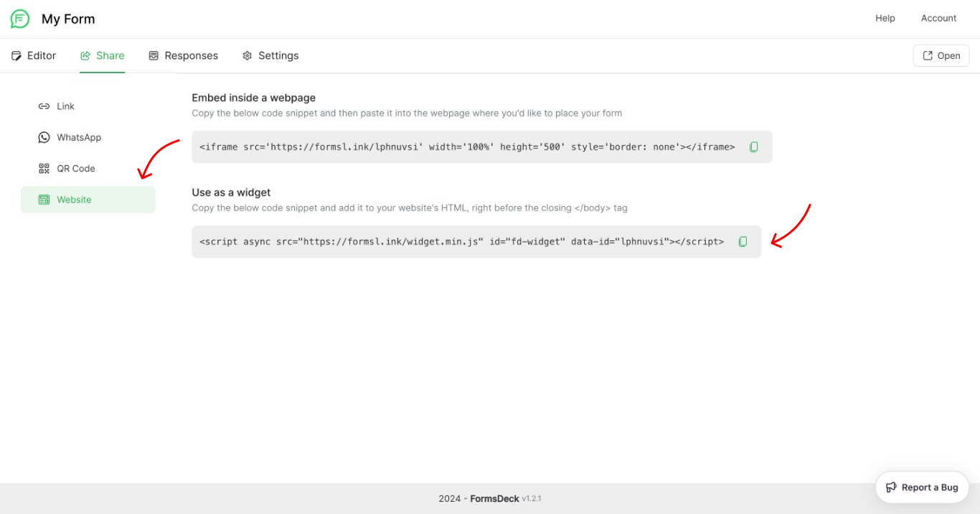The width and height of the screenshot is (980, 514).
Task: Open the Responses tab
Action: (183, 55)
